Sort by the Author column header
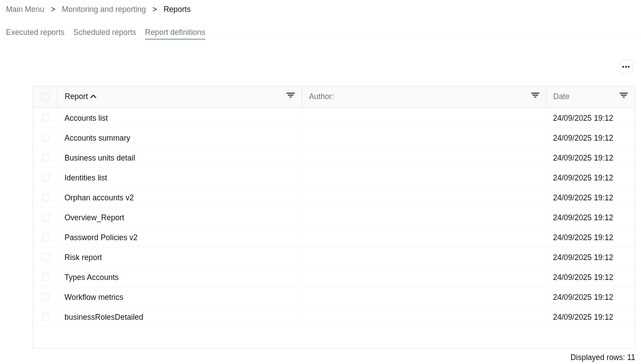The image size is (641, 364). coord(322,96)
